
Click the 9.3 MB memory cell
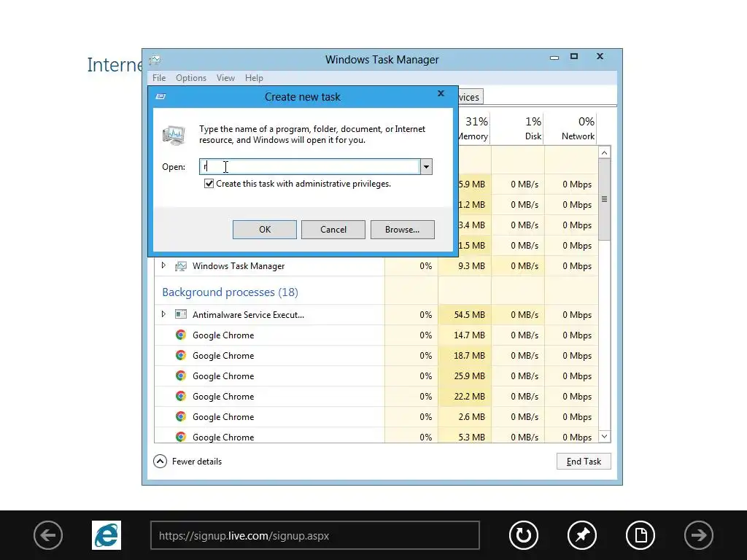[465, 266]
